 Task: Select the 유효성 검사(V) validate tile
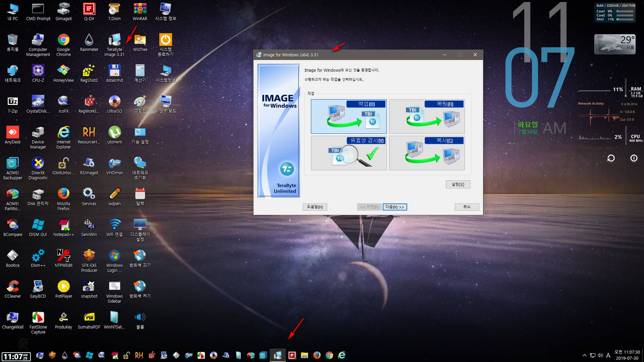[x=348, y=153]
